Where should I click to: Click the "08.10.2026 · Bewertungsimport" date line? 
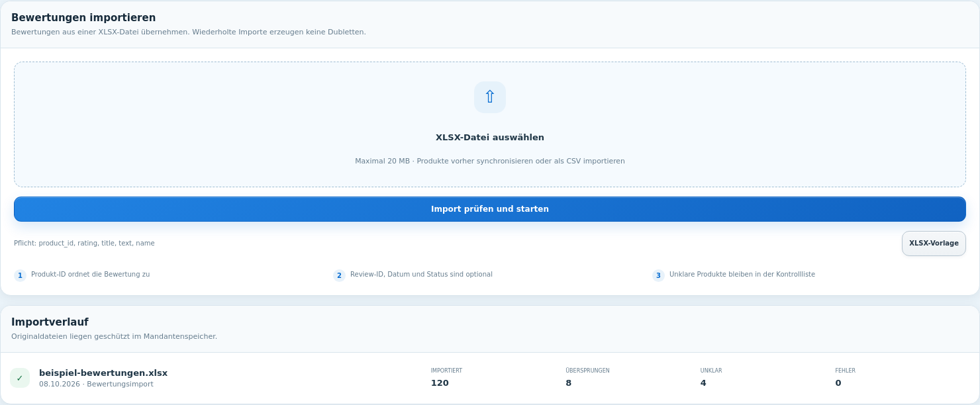tap(96, 384)
